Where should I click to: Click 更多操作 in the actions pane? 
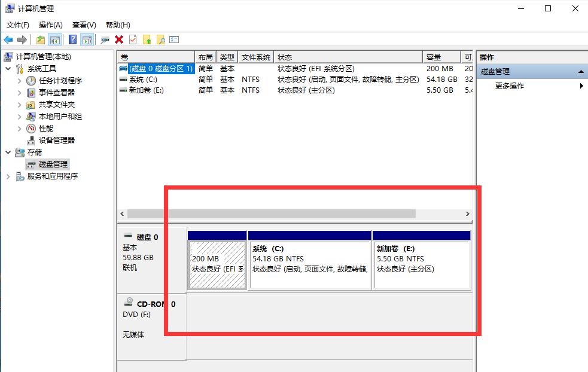point(510,86)
